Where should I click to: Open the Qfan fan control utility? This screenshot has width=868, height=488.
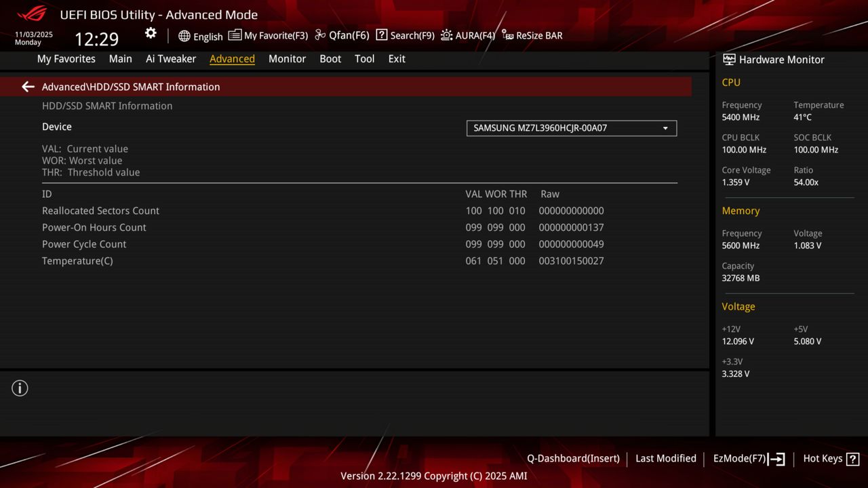tap(342, 35)
